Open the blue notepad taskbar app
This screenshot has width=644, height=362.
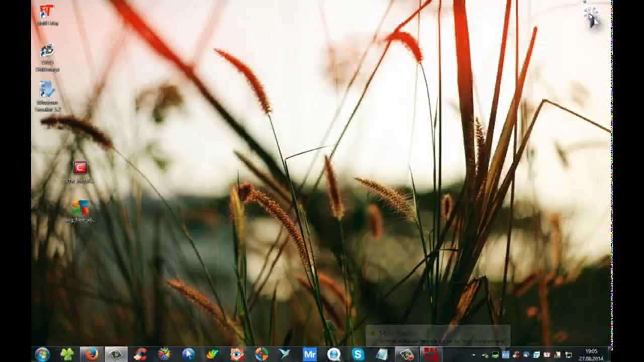(382, 354)
